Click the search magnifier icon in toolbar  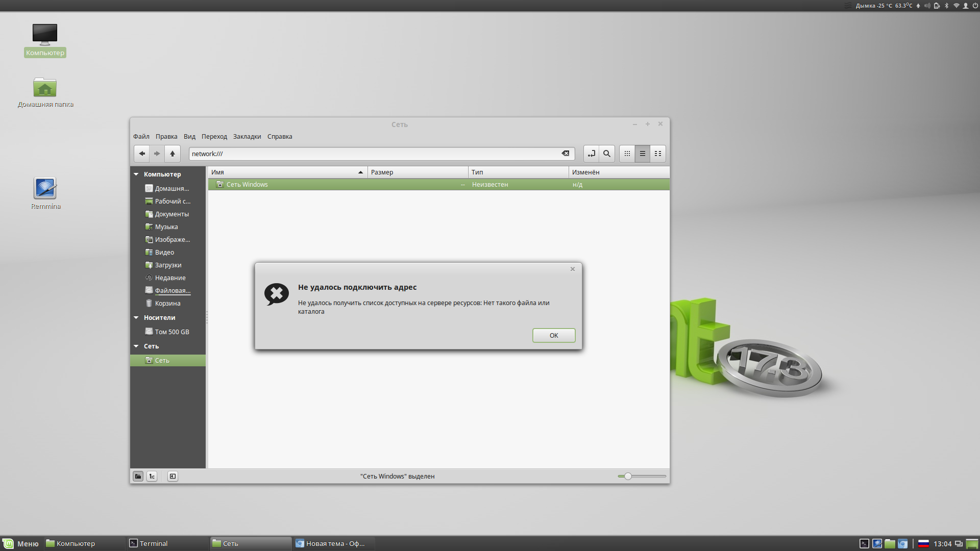pos(606,154)
